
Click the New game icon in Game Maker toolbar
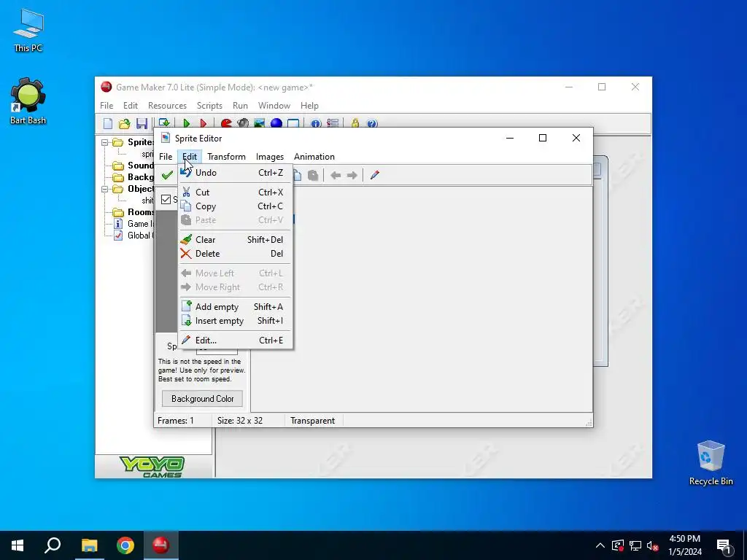point(108,124)
